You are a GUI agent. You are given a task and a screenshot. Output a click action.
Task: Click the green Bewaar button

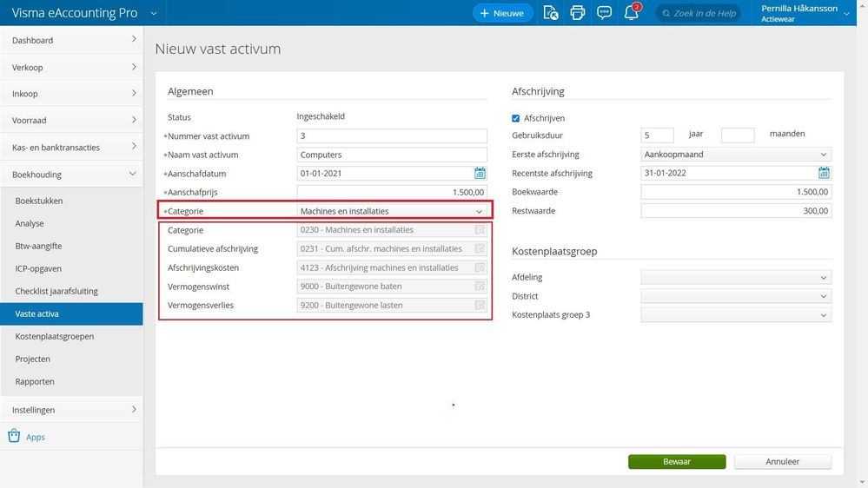click(x=677, y=461)
